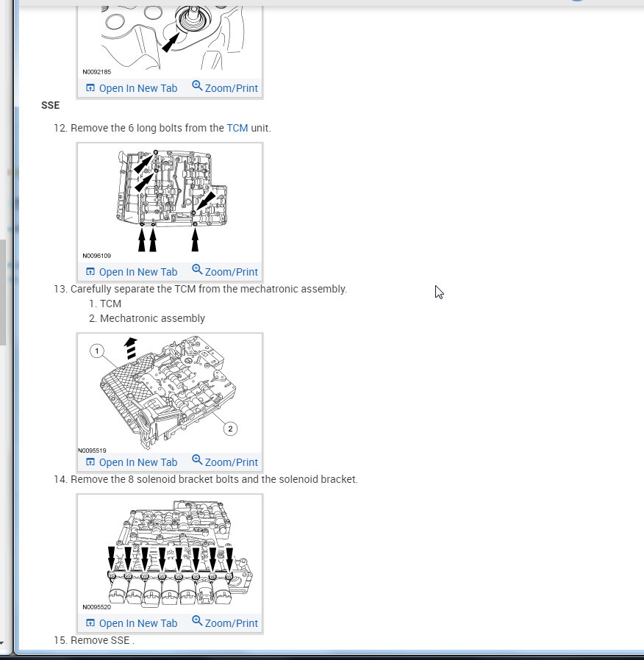Click Zoom/Print for image N0095519
644x660 pixels.
click(x=231, y=462)
